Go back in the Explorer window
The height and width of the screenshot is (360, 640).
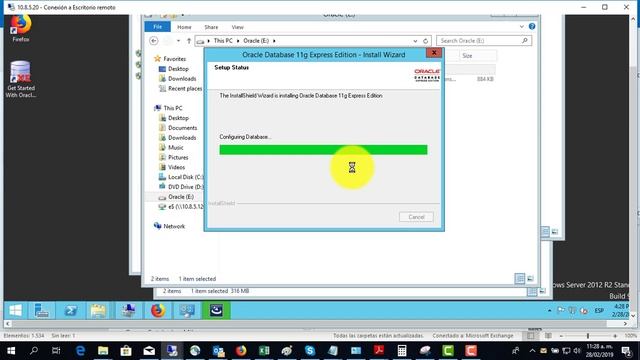click(x=153, y=41)
